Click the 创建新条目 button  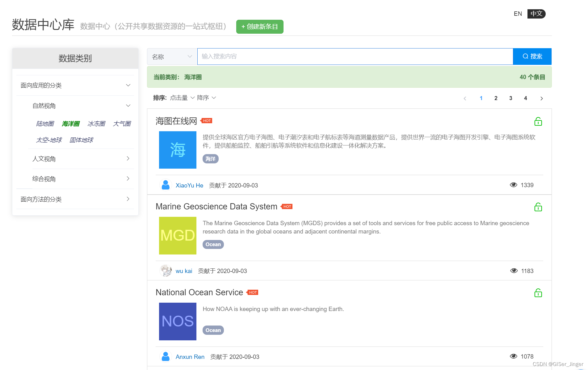pos(260,27)
